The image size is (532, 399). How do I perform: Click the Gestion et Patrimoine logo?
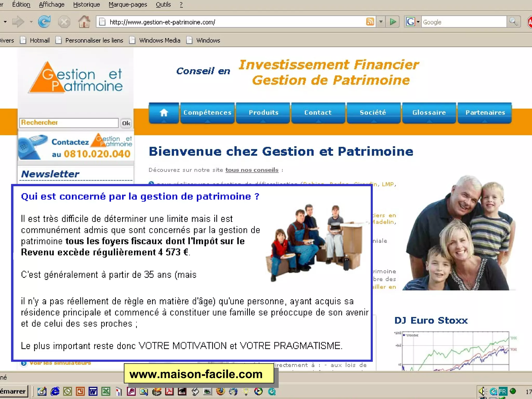tap(76, 77)
